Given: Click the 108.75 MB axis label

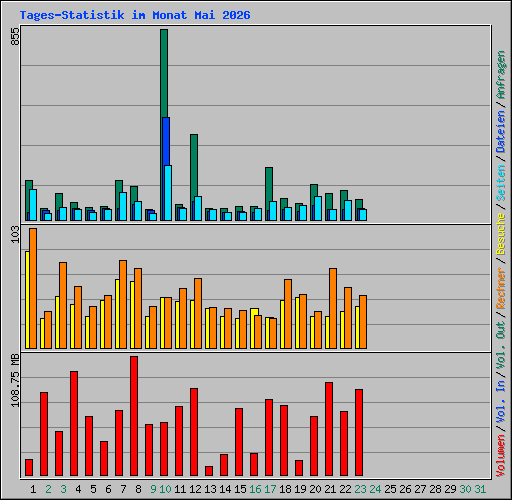Looking at the screenshot, I should 15,380.
